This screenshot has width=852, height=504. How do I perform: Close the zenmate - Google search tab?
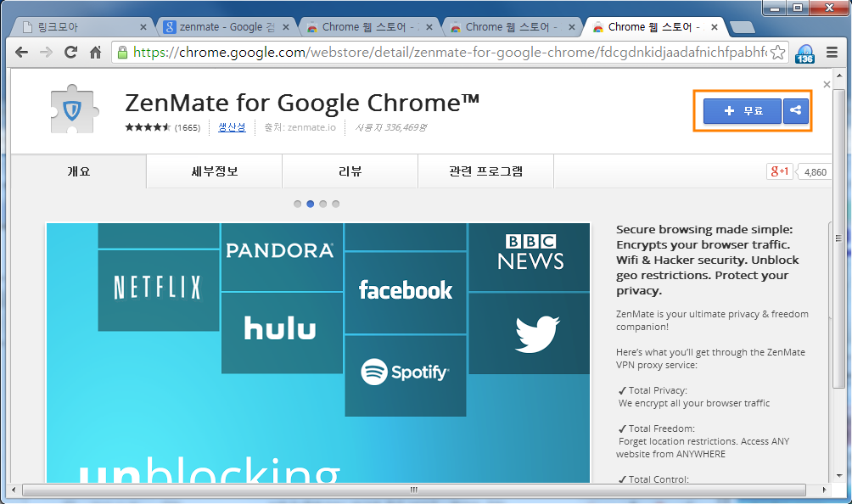286,27
